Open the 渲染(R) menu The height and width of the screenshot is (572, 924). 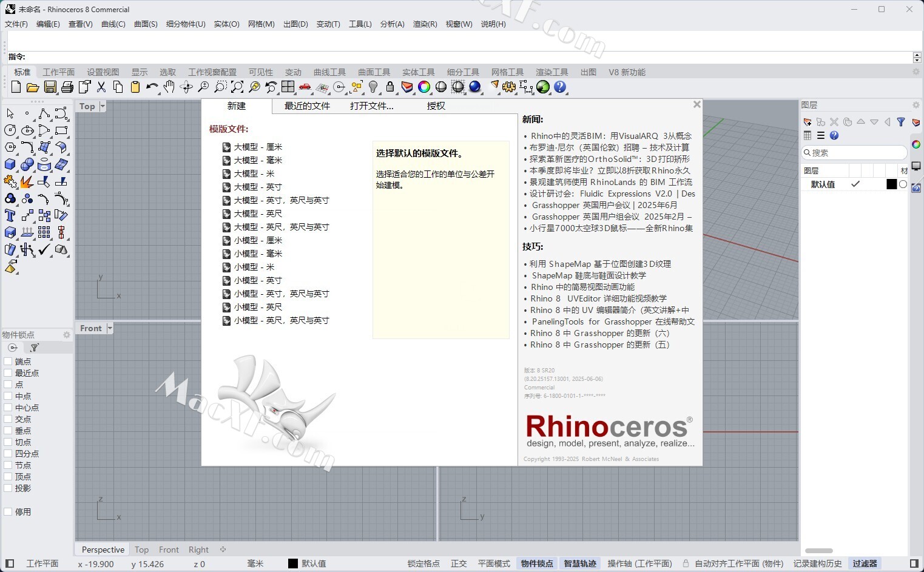click(x=425, y=24)
